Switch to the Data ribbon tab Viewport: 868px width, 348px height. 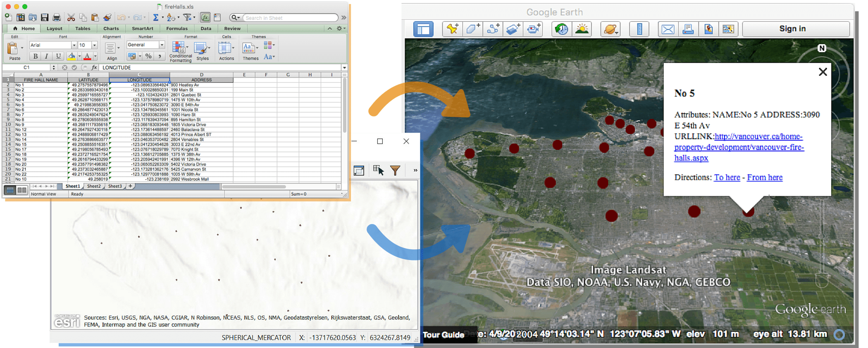click(x=206, y=28)
